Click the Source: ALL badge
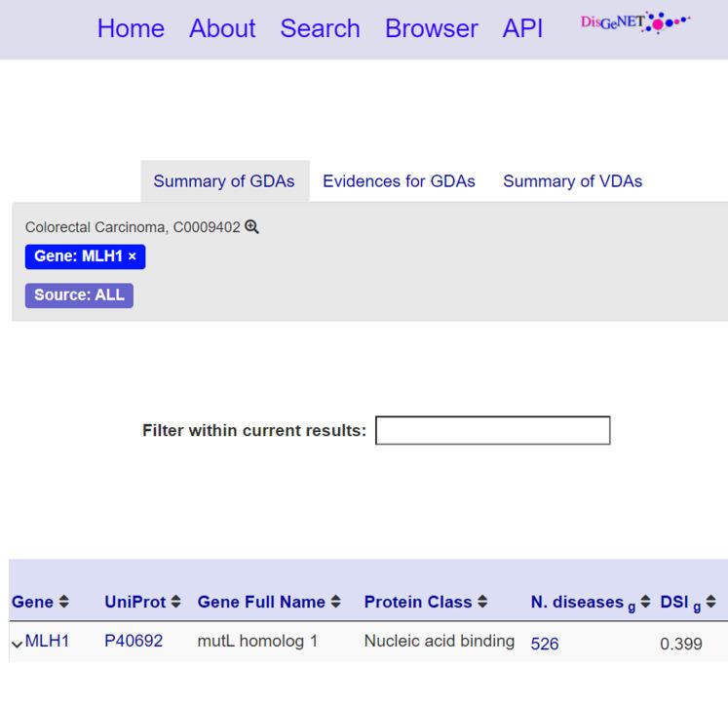The width and height of the screenshot is (728, 706). [79, 295]
